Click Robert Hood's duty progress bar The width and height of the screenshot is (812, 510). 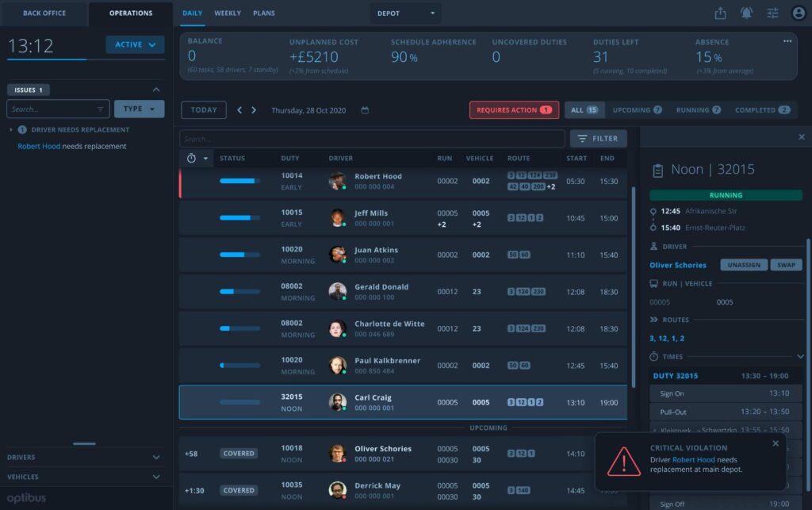239,181
